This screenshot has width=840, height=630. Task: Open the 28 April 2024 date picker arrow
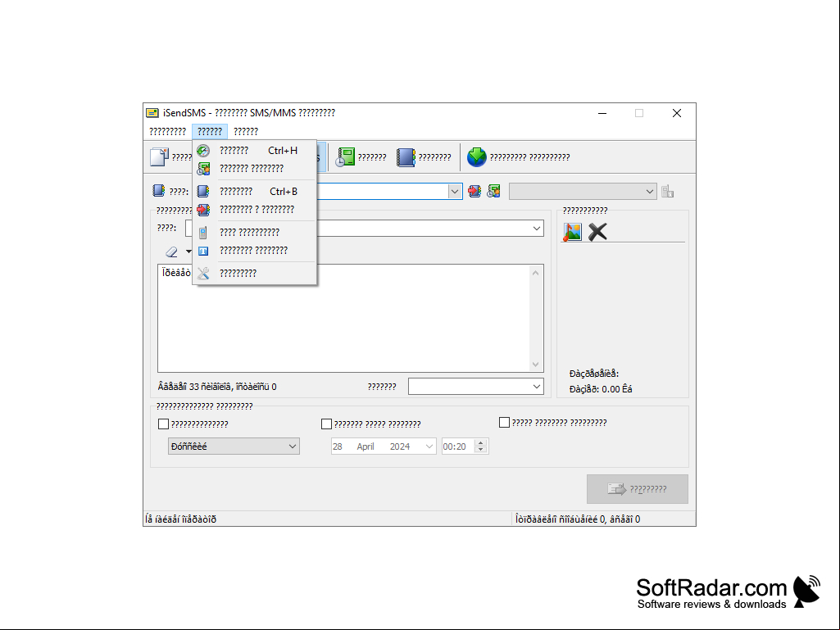coord(429,446)
